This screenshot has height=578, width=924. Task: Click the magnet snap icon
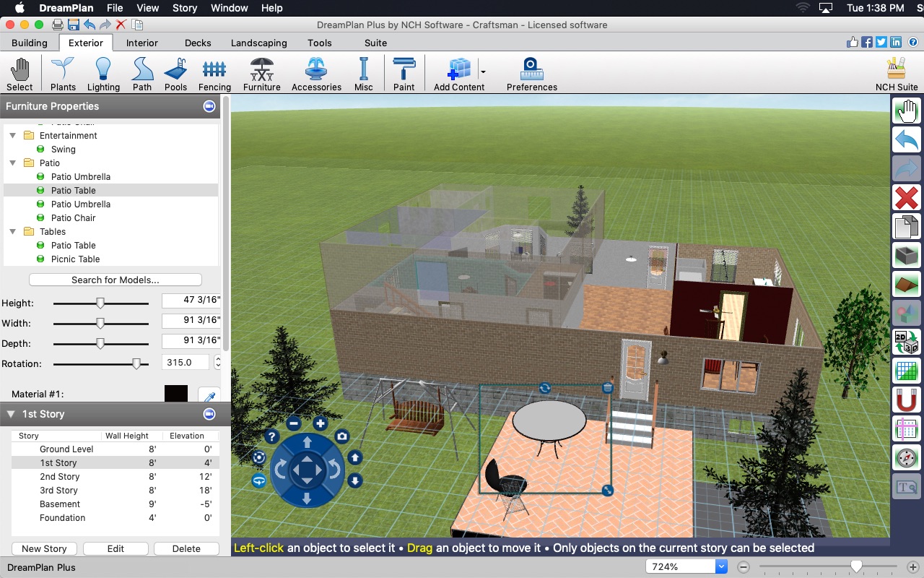[906, 398]
